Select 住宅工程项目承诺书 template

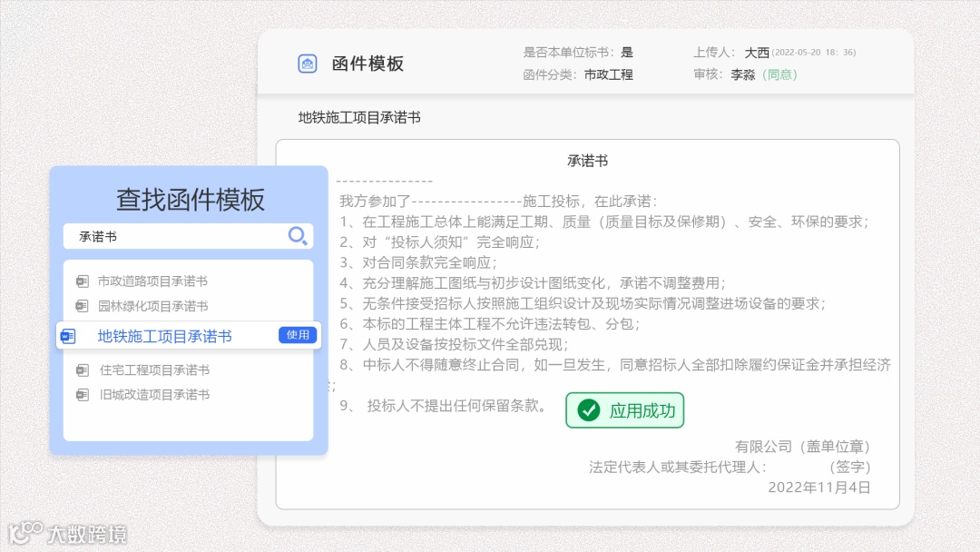click(154, 370)
